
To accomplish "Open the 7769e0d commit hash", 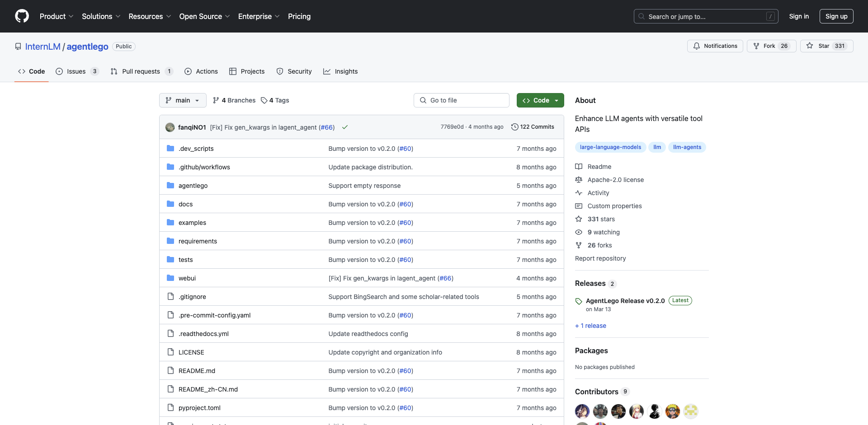I will point(452,127).
